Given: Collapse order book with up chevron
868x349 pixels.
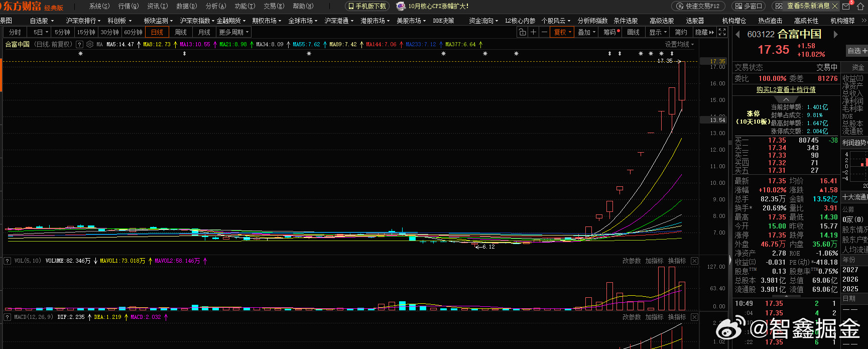Looking at the screenshot, I should (786, 99).
